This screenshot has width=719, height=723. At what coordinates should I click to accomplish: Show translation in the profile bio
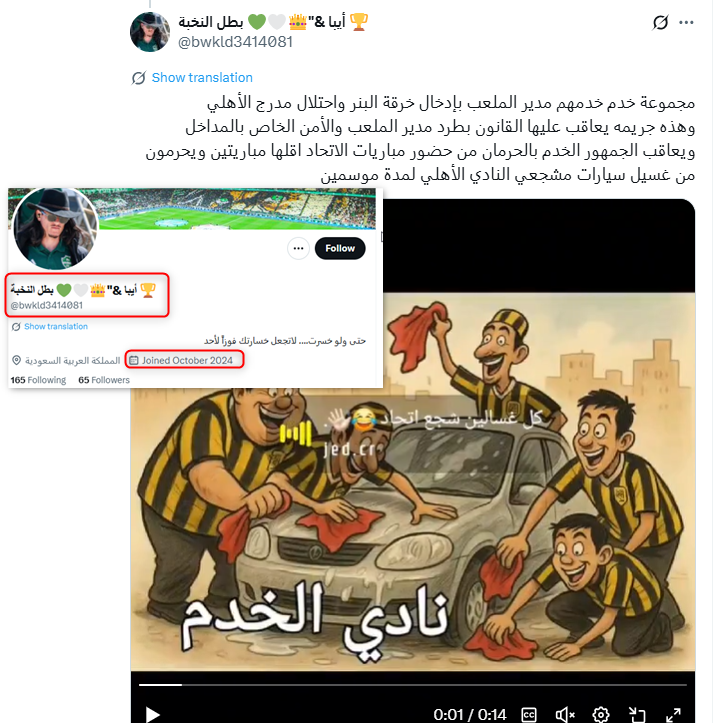tap(56, 326)
